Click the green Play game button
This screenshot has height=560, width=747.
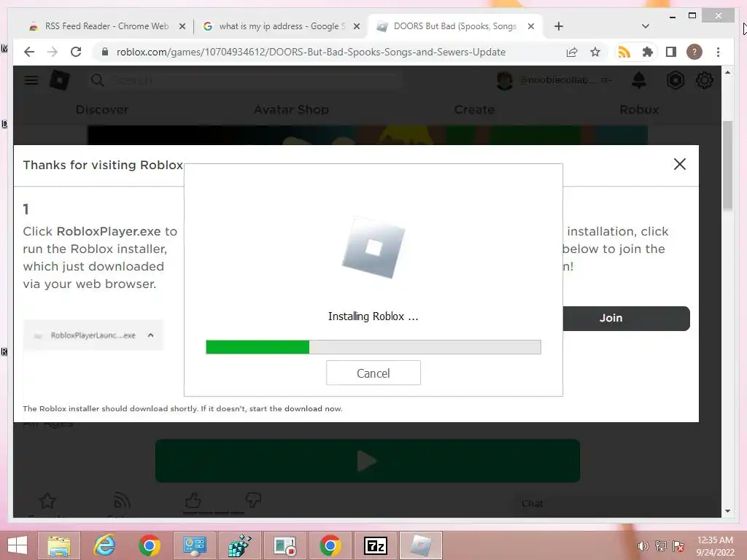tap(368, 461)
